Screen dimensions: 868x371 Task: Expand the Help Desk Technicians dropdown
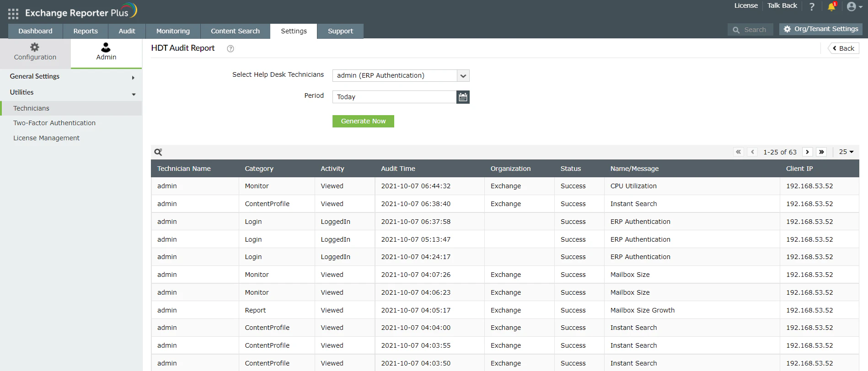(x=463, y=76)
